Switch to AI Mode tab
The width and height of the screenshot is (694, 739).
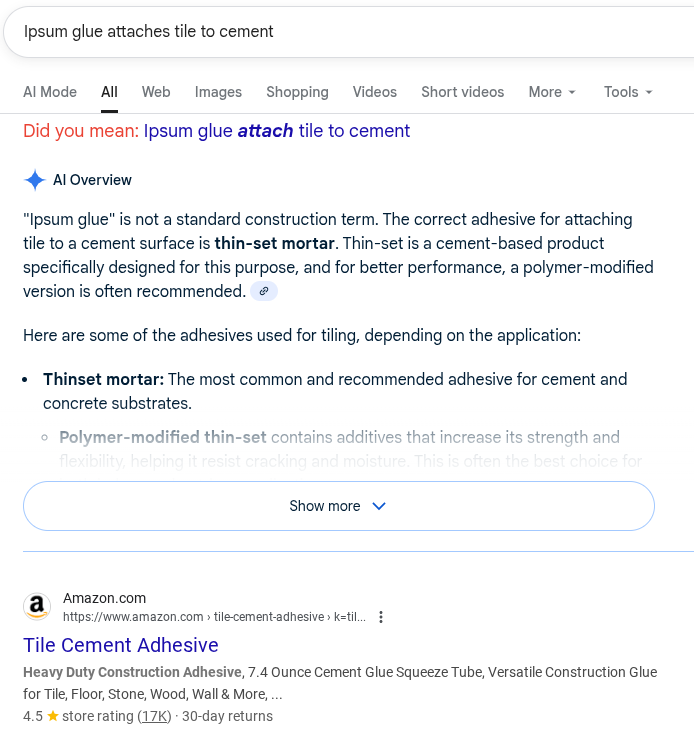50,92
